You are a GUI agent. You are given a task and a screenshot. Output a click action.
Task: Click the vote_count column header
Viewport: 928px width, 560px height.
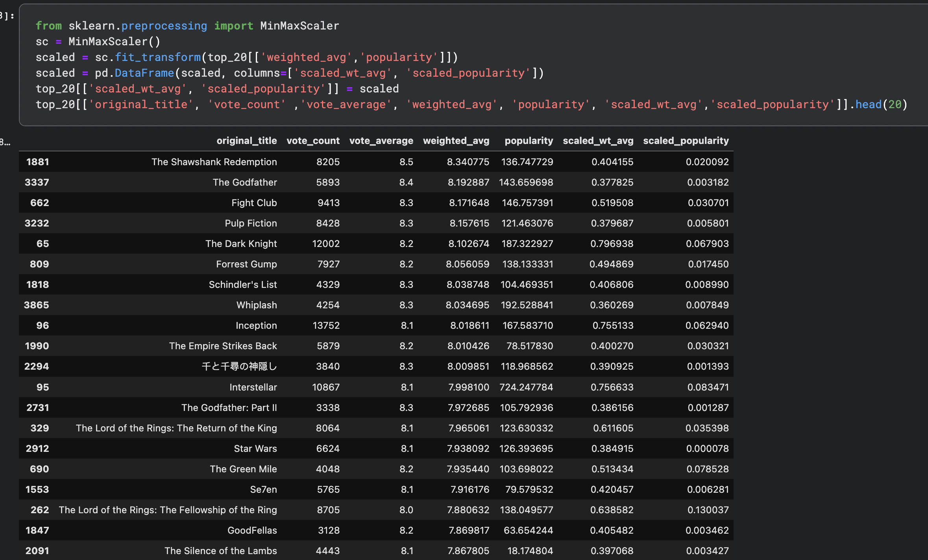[313, 141]
